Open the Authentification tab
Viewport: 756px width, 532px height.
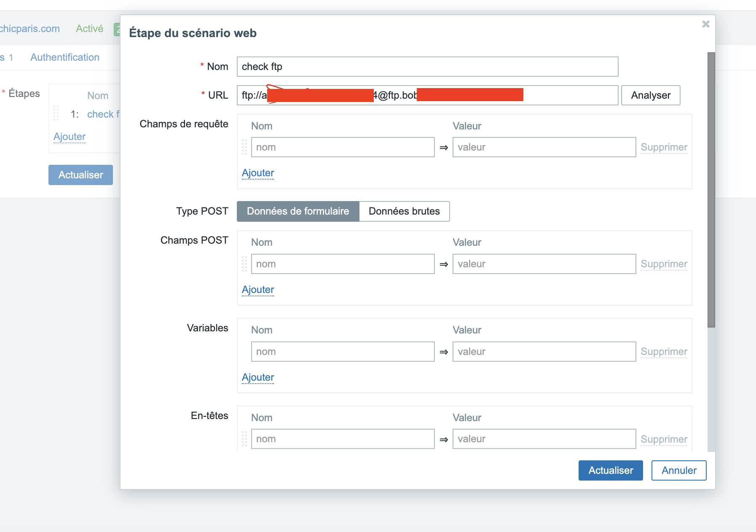point(65,57)
